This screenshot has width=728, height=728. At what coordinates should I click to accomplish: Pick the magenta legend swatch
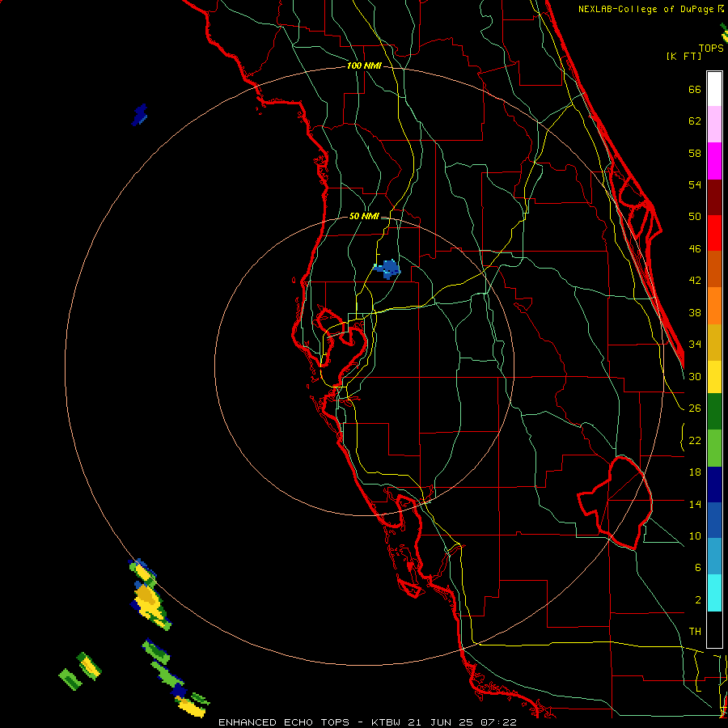(714, 161)
